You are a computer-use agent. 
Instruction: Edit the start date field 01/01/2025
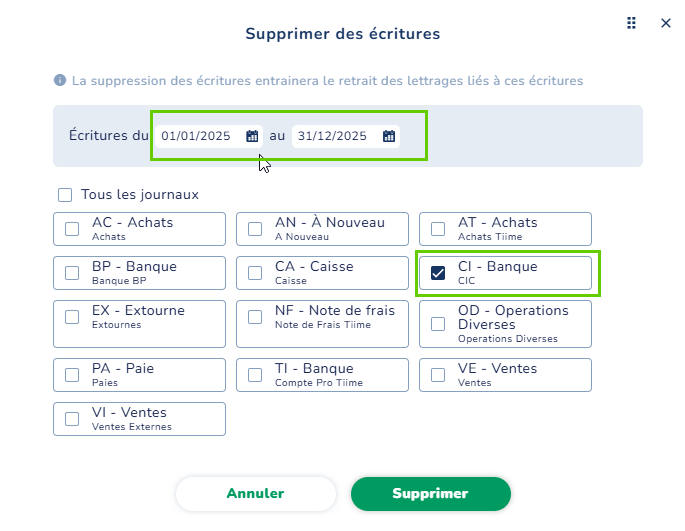[x=200, y=136]
